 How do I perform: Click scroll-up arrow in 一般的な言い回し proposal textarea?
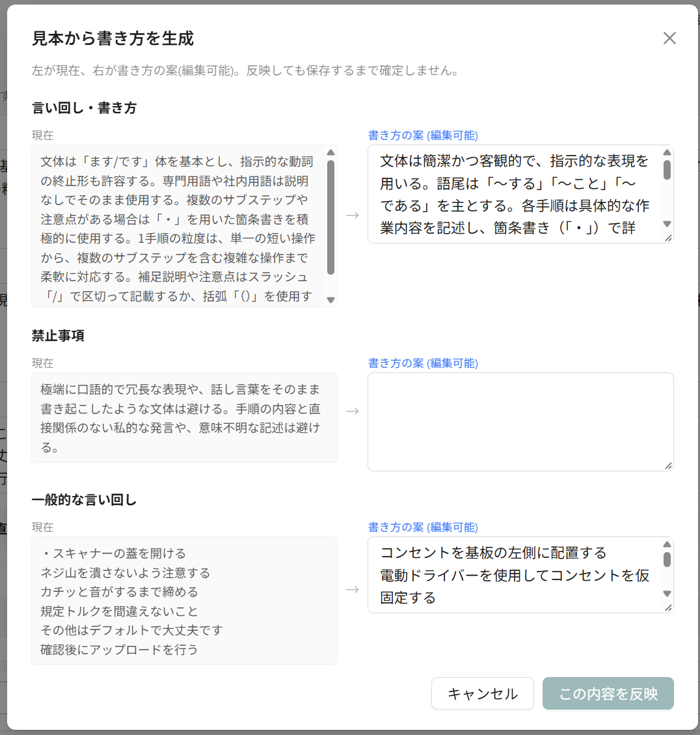click(667, 544)
